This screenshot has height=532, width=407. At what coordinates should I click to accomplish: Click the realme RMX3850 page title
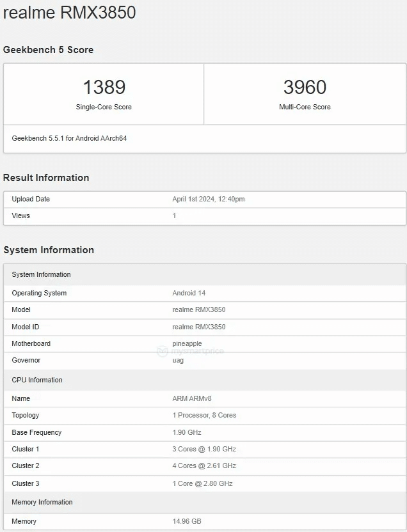point(69,13)
